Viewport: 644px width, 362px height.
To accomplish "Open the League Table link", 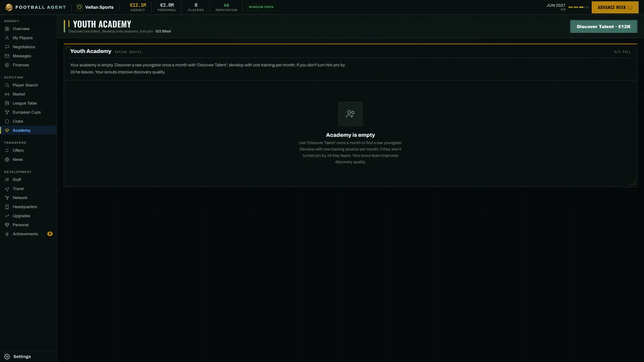I will (29, 103).
